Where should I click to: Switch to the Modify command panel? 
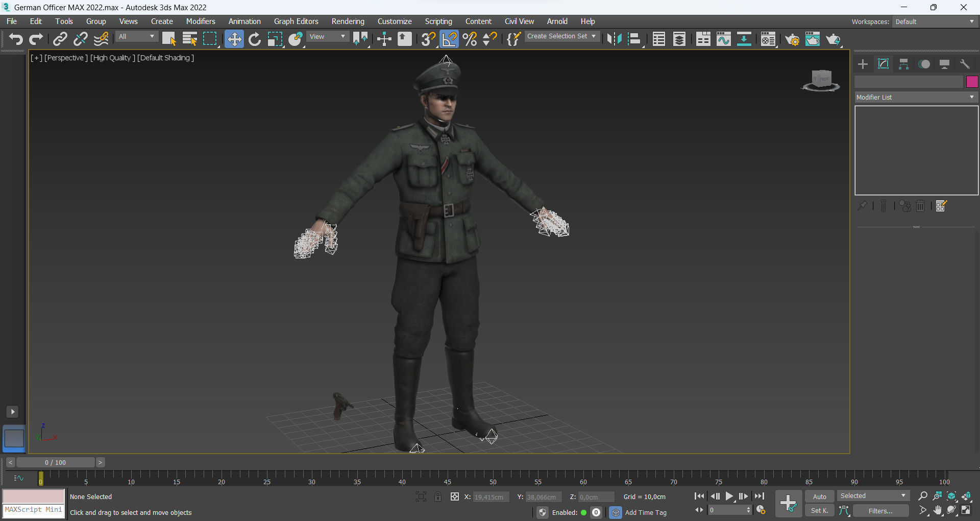point(883,64)
